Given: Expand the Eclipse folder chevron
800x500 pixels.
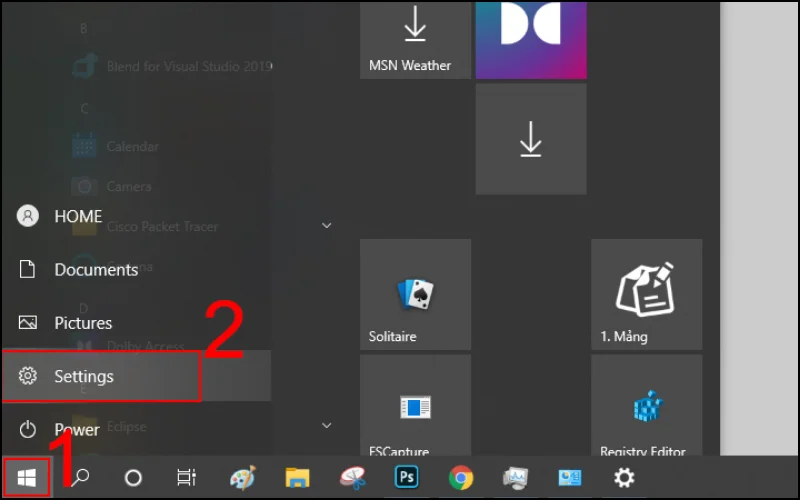Looking at the screenshot, I should 327,425.
